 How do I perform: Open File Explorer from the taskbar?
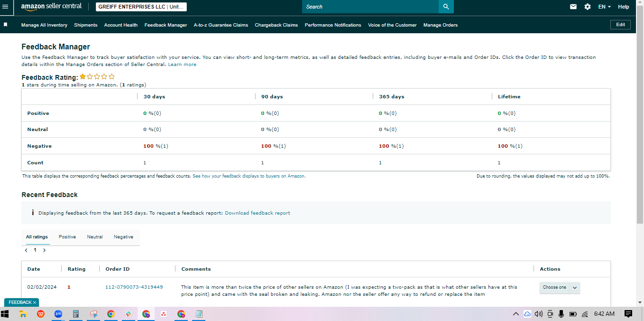[23, 314]
